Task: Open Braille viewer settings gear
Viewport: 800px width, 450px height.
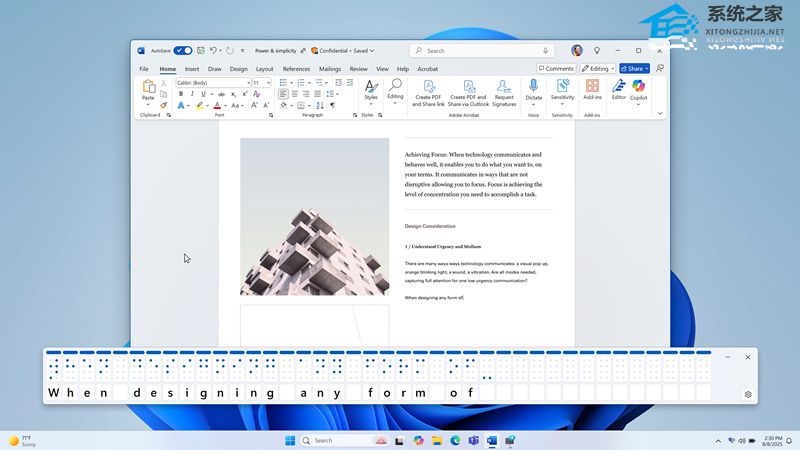Action: [x=748, y=394]
